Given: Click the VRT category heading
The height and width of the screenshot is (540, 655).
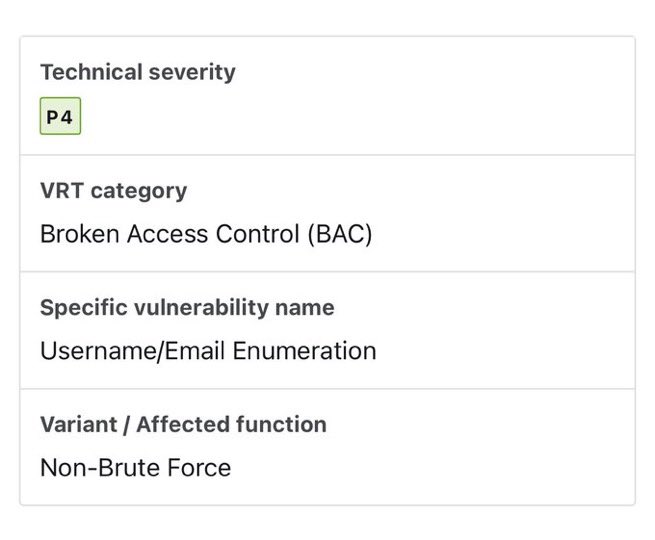Looking at the screenshot, I should coord(113,190).
